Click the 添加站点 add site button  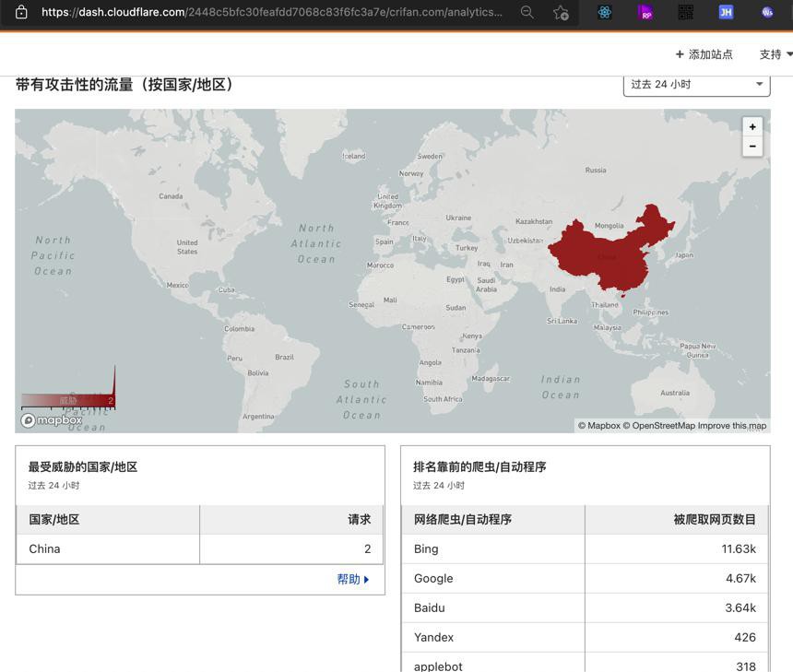(x=704, y=54)
